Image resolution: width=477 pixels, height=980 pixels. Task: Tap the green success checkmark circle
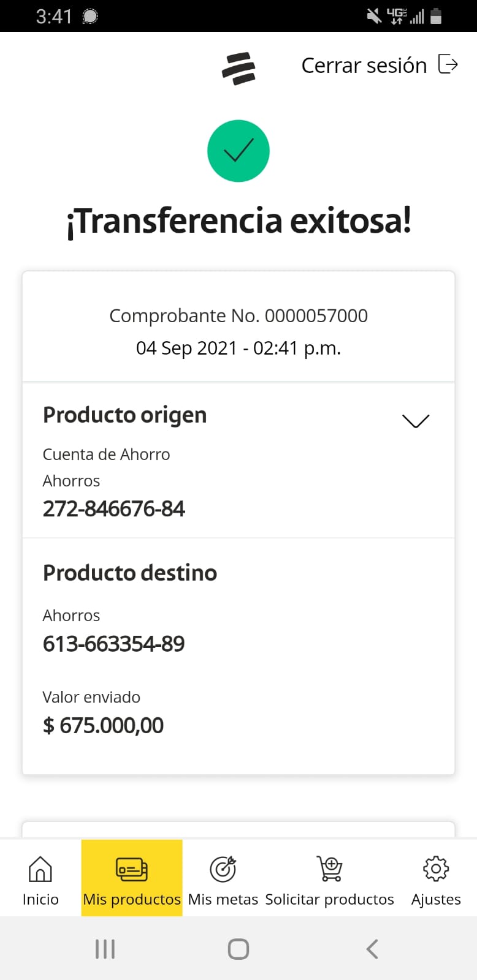(238, 151)
